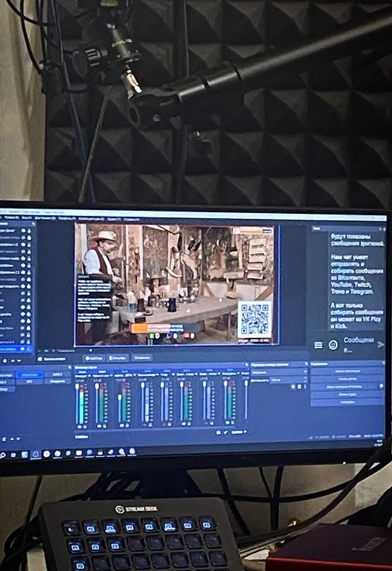Open the chat emoji smiley icon
This screenshot has height=571, width=392.
click(x=333, y=345)
